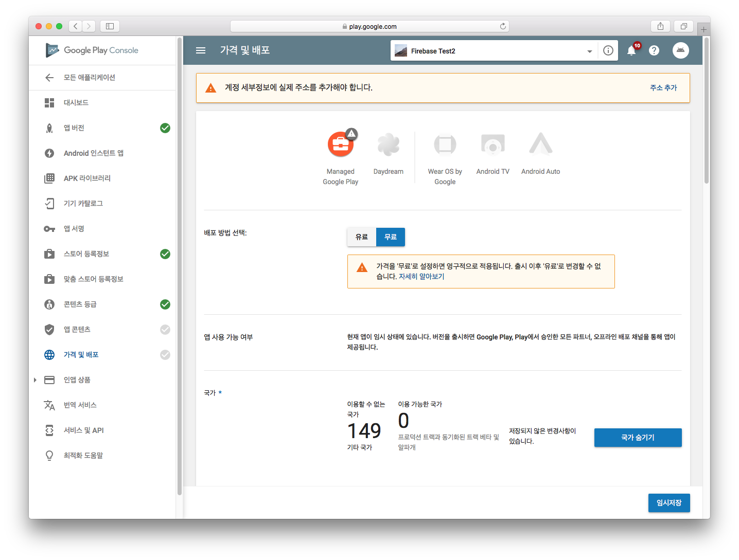Viewport: 739px width, 560px height.
Task: Click the 번역 서비스 translate icon
Action: pos(49,405)
